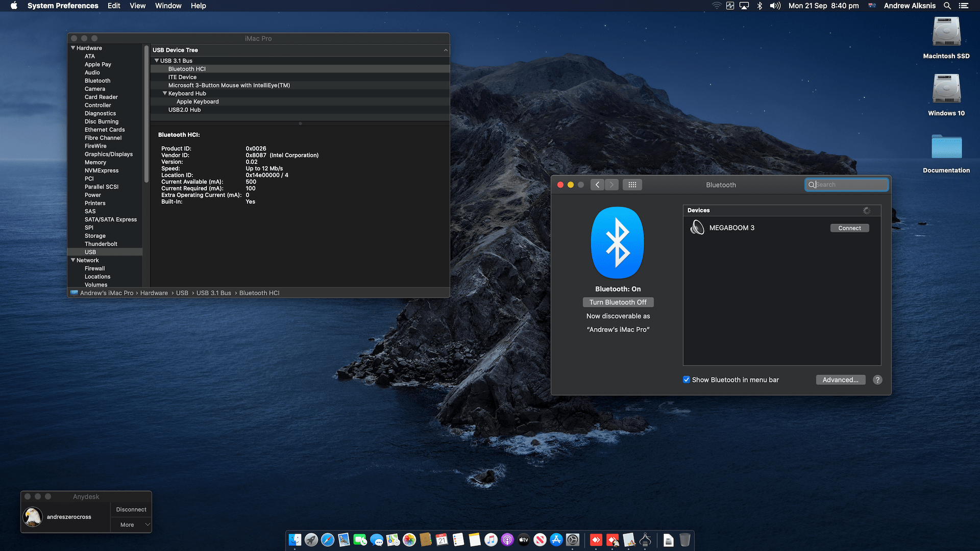Image resolution: width=980 pixels, height=551 pixels.
Task: Open the Window menu
Action: coord(168,6)
